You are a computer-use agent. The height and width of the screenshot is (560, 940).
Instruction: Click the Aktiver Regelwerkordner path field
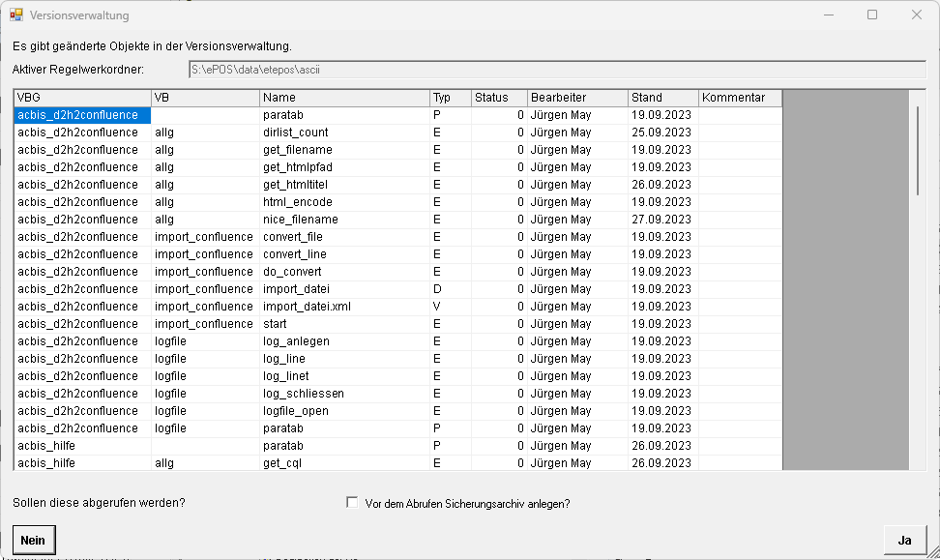pos(556,70)
